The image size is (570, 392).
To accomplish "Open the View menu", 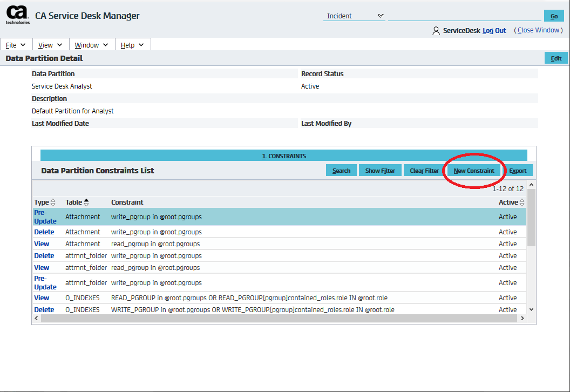I will point(50,45).
